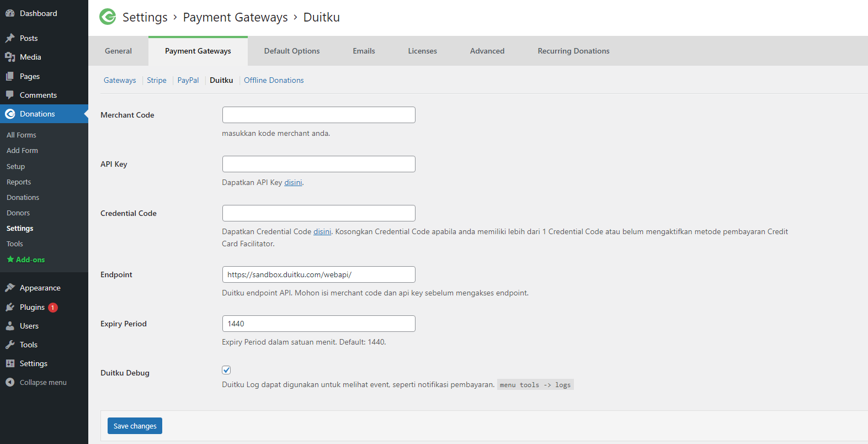Click the Expiry Period field showing 1440

pyautogui.click(x=319, y=324)
